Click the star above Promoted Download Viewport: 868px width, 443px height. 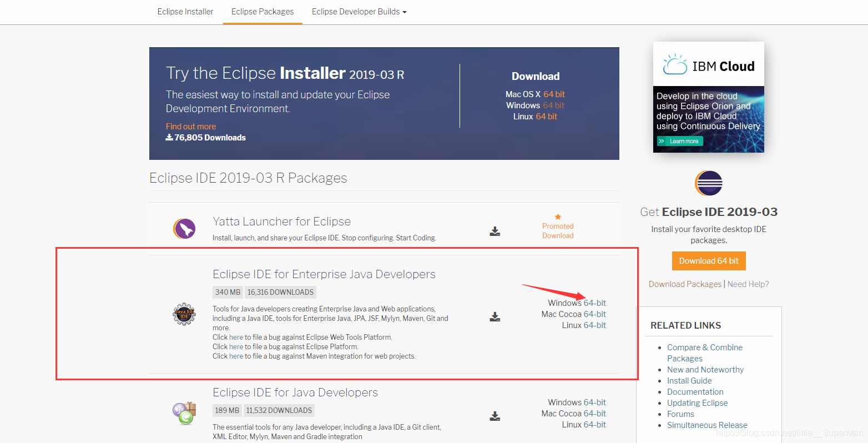coord(557,217)
